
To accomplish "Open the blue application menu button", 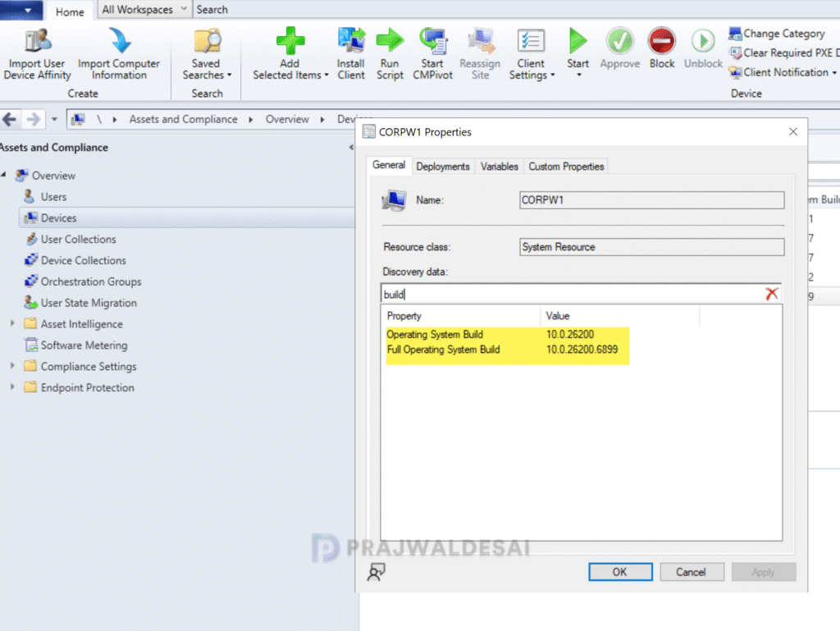I will point(21,10).
